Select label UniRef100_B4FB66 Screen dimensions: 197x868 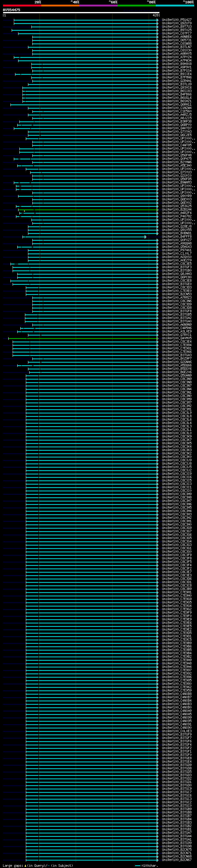[x=176, y=95]
